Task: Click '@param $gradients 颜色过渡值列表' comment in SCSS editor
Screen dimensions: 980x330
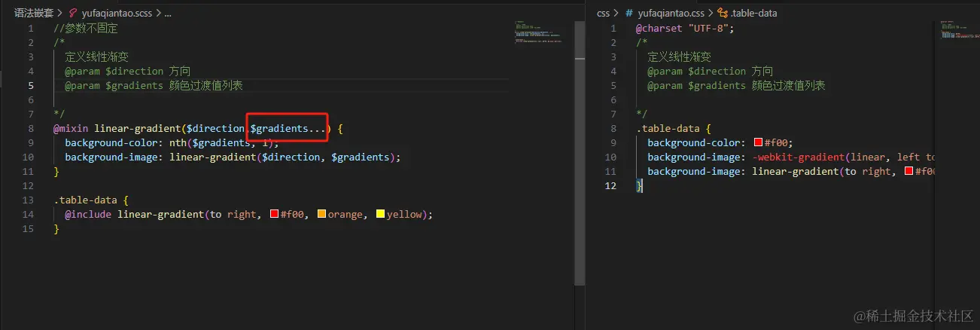Action: click(x=154, y=85)
